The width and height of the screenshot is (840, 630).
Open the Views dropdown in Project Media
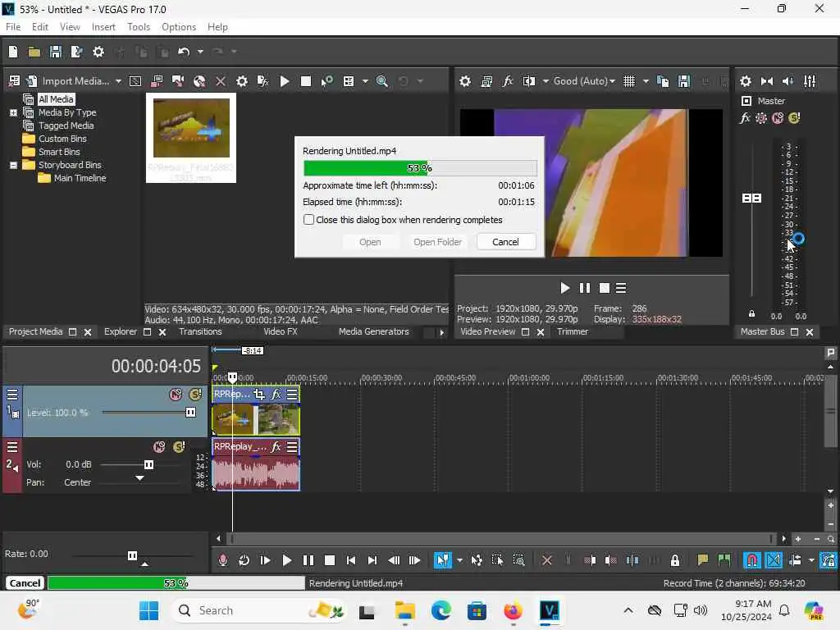point(365,81)
